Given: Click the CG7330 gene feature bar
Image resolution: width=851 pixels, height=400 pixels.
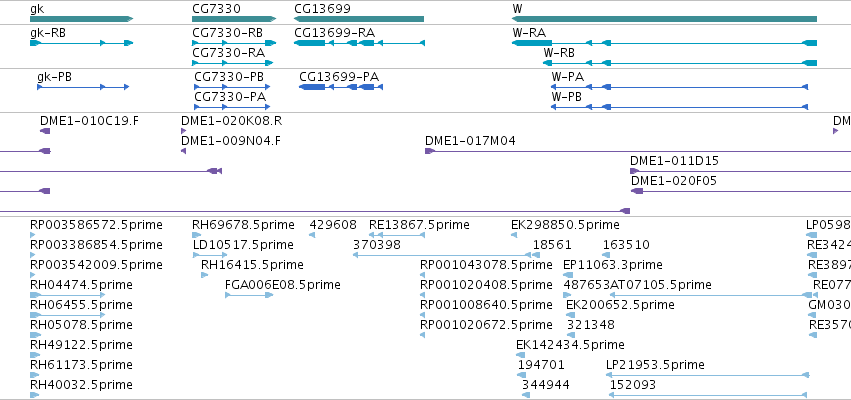Looking at the screenshot, I should (x=234, y=19).
